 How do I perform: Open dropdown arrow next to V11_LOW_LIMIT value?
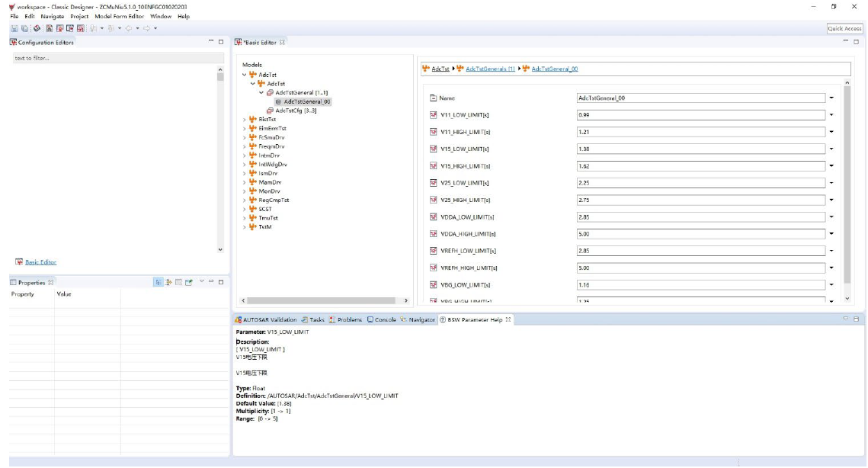831,114
